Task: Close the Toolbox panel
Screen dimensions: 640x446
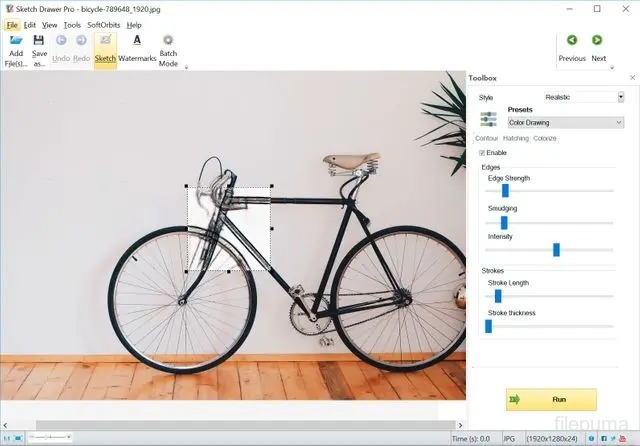Action: pos(631,78)
